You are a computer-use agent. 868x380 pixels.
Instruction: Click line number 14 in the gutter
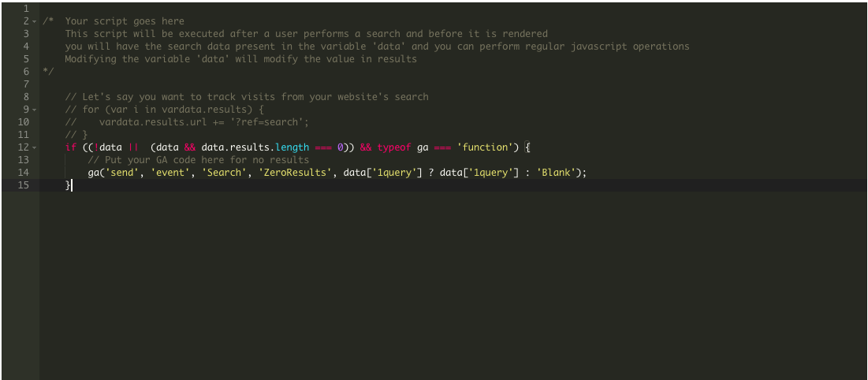click(23, 173)
